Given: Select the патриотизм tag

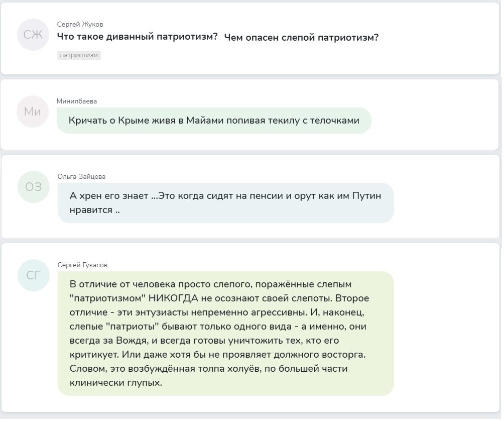Looking at the screenshot, I should click(79, 55).
